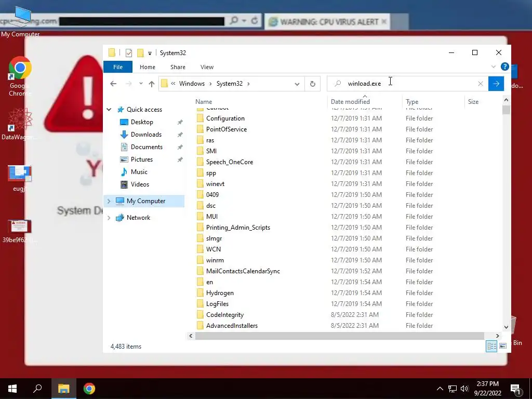This screenshot has width=532, height=399.
Task: Select the Speech_OneCore folder
Action: click(229, 162)
